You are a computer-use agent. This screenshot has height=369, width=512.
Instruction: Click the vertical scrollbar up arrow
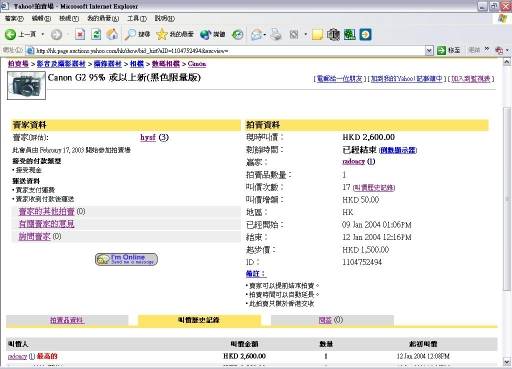pos(507,62)
